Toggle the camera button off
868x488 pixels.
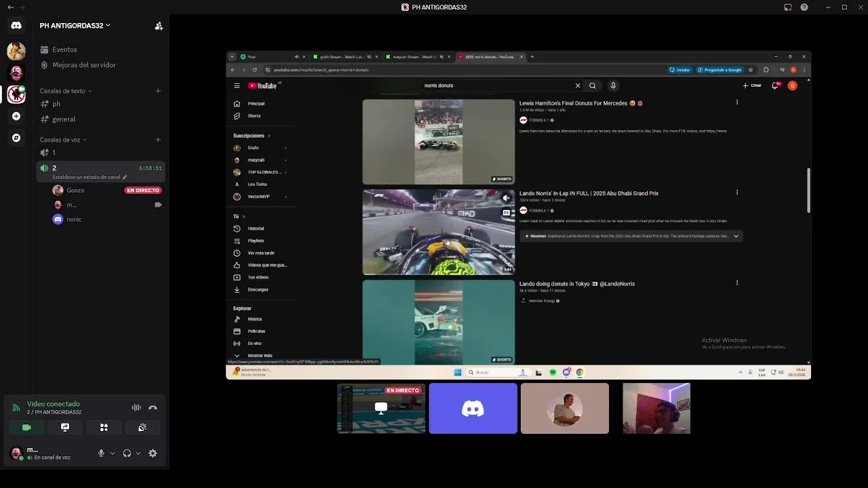tap(26, 428)
